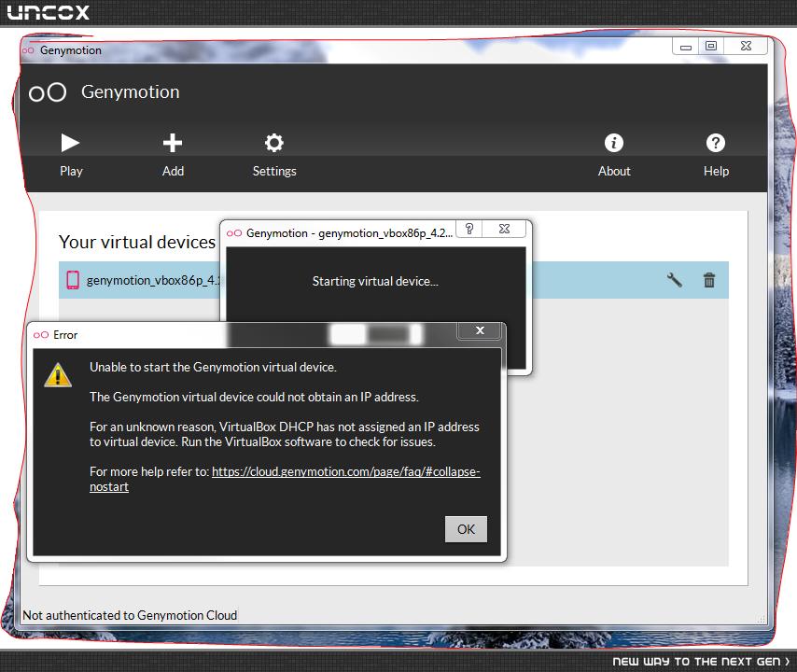Dismiss the Error dialog with OK
The height and width of the screenshot is (672, 797).
point(466,529)
